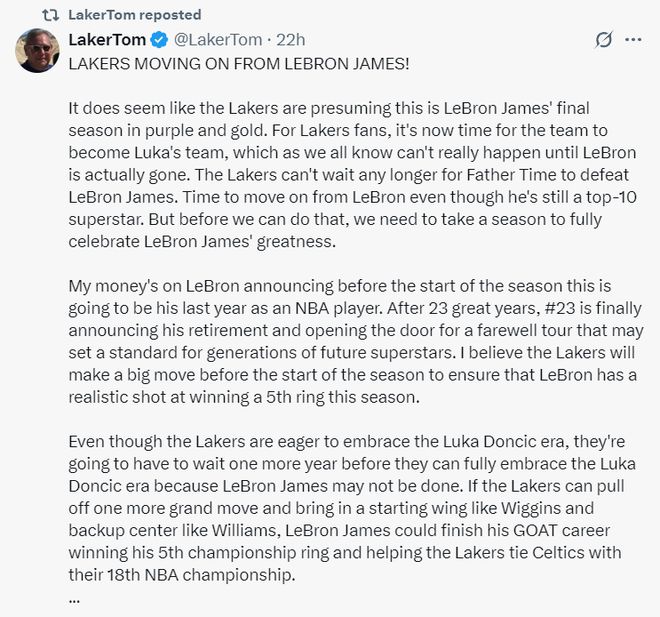Screen dimensions: 660x617
Task: Open LakerTom's profile picture avatar
Action: coord(37,51)
